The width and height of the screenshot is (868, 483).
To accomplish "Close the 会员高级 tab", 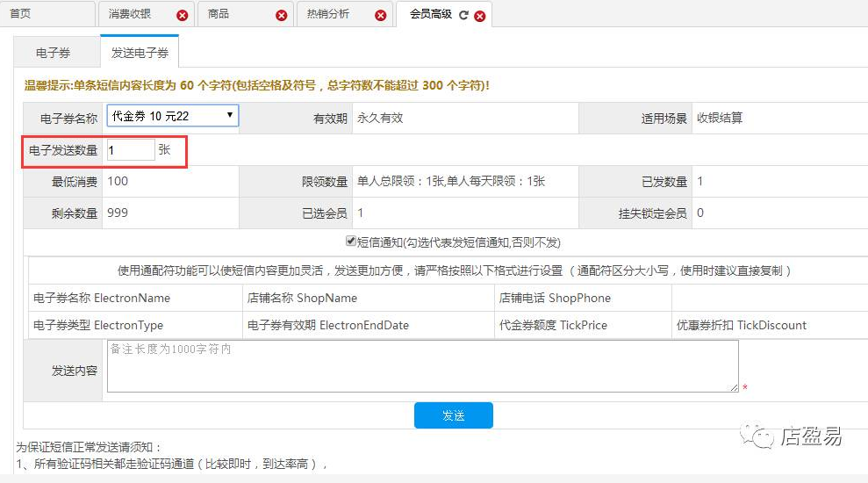I will [480, 15].
